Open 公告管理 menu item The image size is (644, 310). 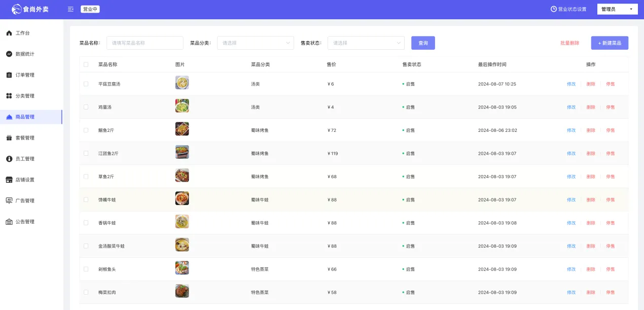coord(25,222)
